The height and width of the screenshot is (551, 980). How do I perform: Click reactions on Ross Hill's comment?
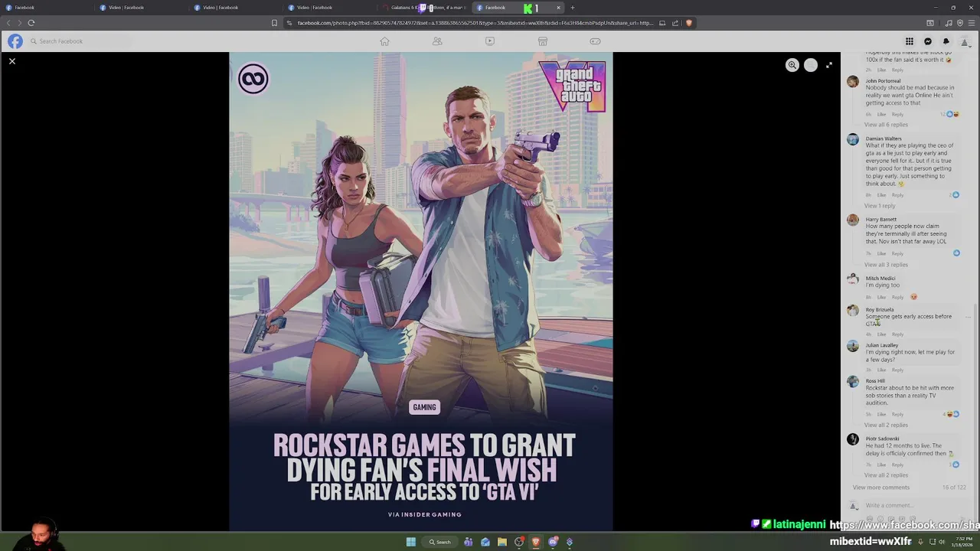coord(952,414)
